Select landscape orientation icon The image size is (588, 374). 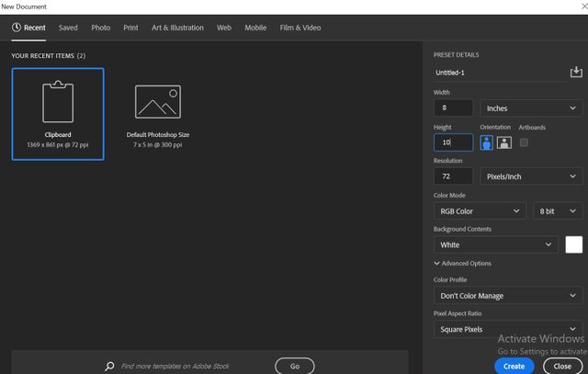coord(504,142)
